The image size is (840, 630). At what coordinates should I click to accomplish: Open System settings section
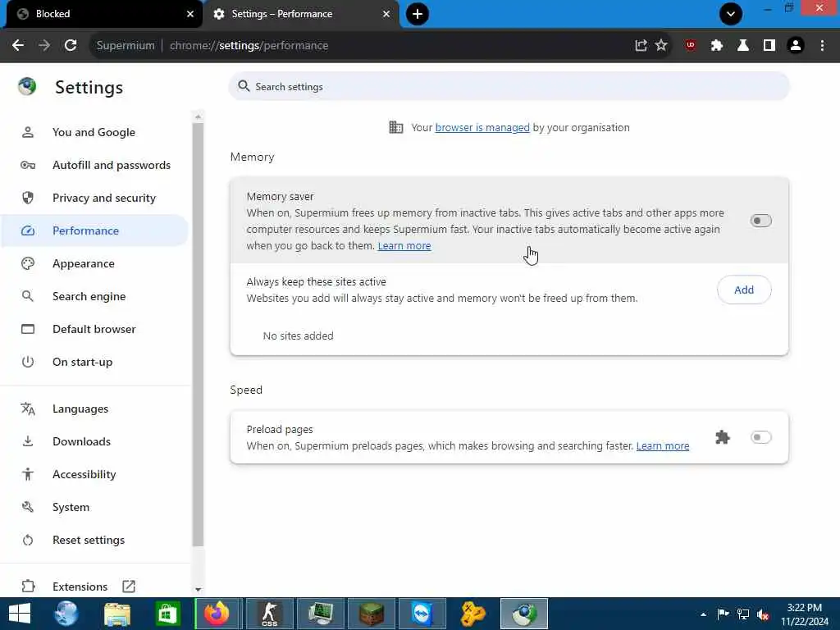[x=94, y=507]
